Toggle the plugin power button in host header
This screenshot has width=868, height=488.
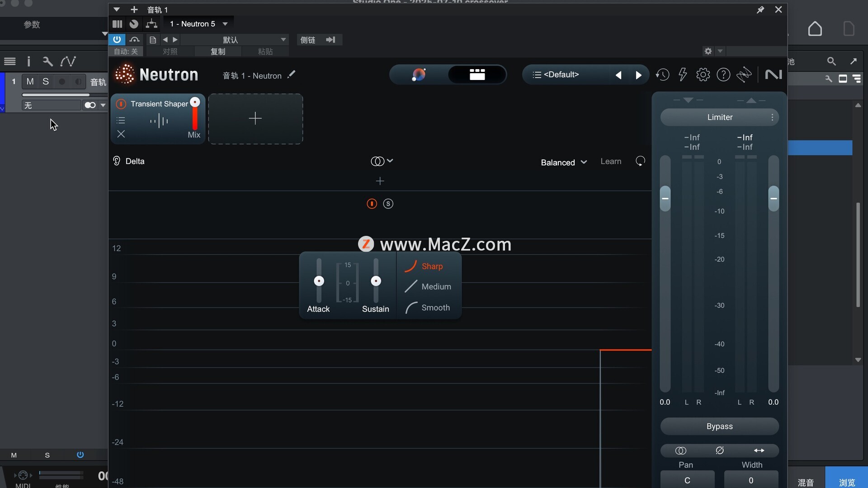pos(117,39)
